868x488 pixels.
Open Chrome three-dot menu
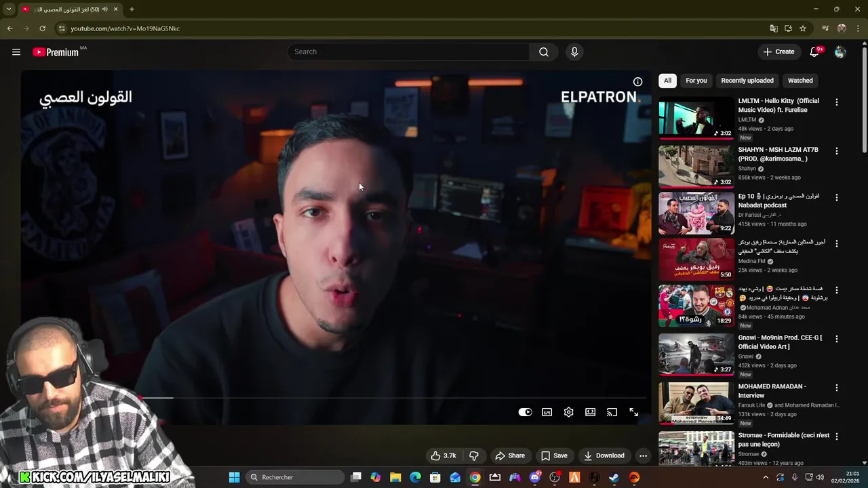point(857,28)
